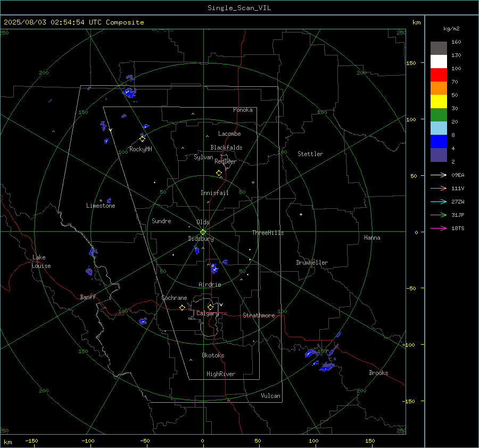
Task: Click the Hanna city label
Action: click(x=372, y=238)
